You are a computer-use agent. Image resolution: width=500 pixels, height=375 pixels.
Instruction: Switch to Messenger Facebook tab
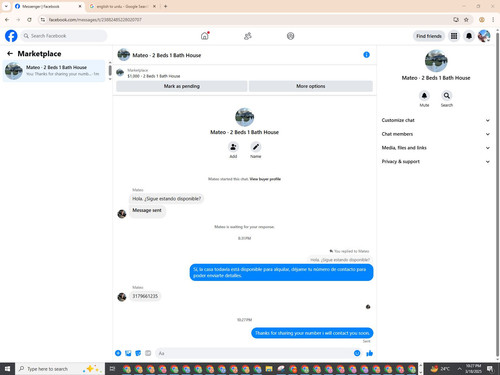pos(48,6)
